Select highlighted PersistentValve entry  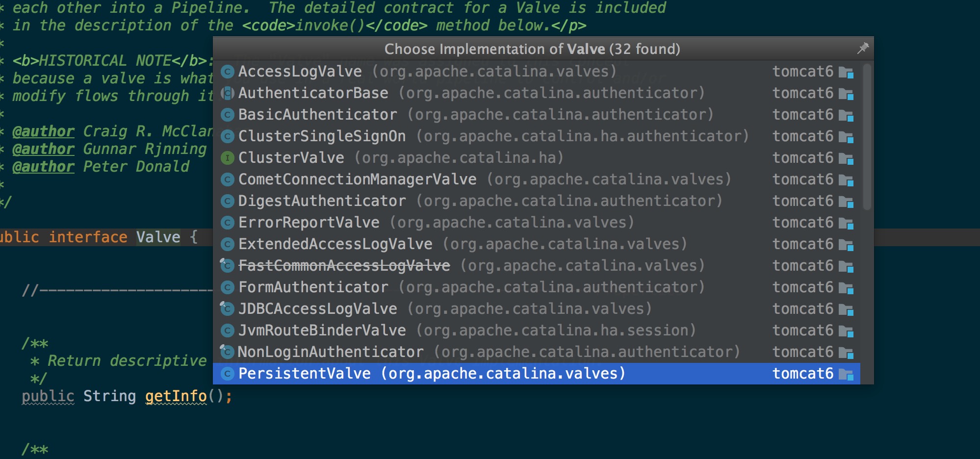[537, 374]
